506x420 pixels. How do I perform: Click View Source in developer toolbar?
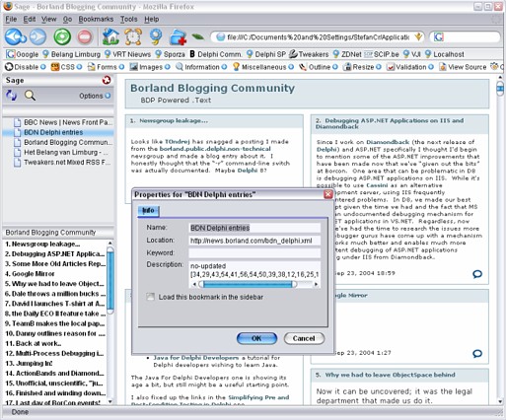tap(463, 67)
